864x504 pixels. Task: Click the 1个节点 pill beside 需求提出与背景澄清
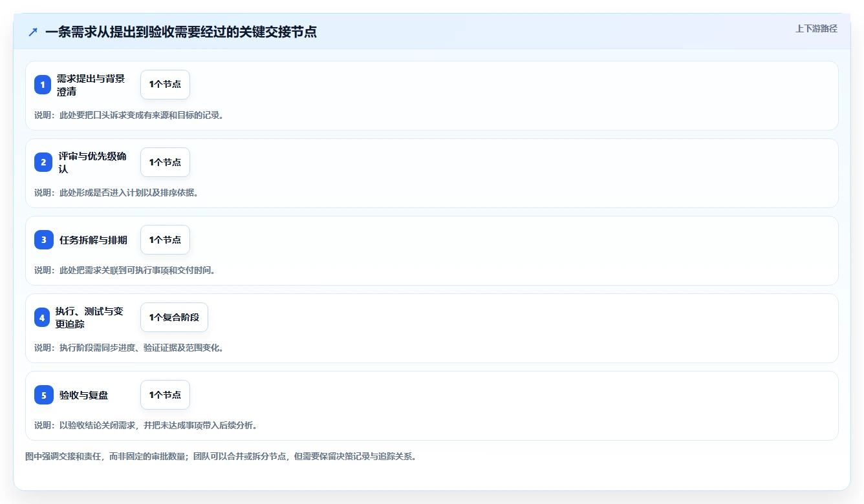pos(165,85)
